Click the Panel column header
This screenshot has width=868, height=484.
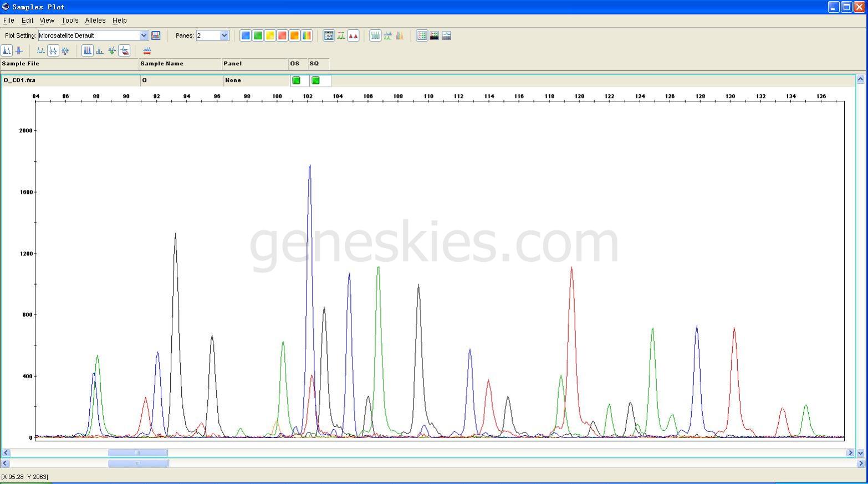coord(255,64)
